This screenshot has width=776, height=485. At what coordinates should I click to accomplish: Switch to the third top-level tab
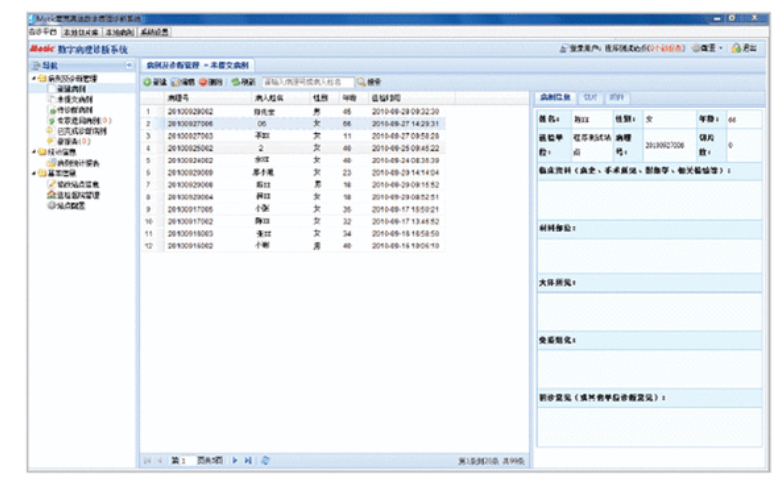pos(119,33)
